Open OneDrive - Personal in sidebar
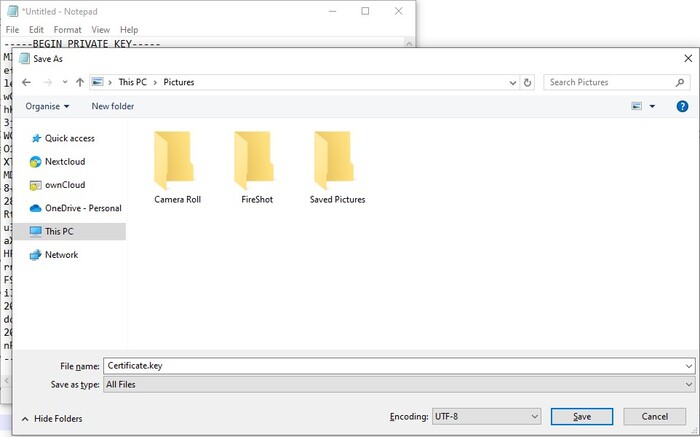The height and width of the screenshot is (437, 700). pyautogui.click(x=75, y=208)
